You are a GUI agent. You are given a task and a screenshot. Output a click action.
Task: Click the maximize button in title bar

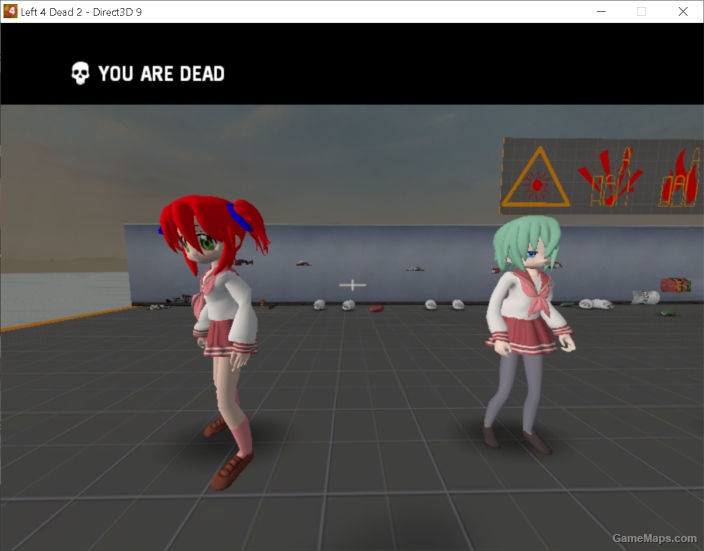tap(641, 12)
